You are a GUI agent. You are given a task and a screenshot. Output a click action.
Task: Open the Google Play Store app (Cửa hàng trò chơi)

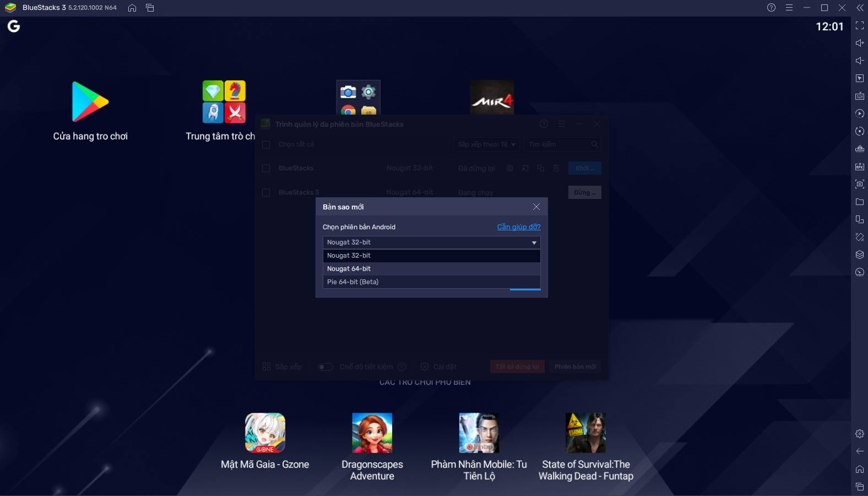tap(90, 102)
